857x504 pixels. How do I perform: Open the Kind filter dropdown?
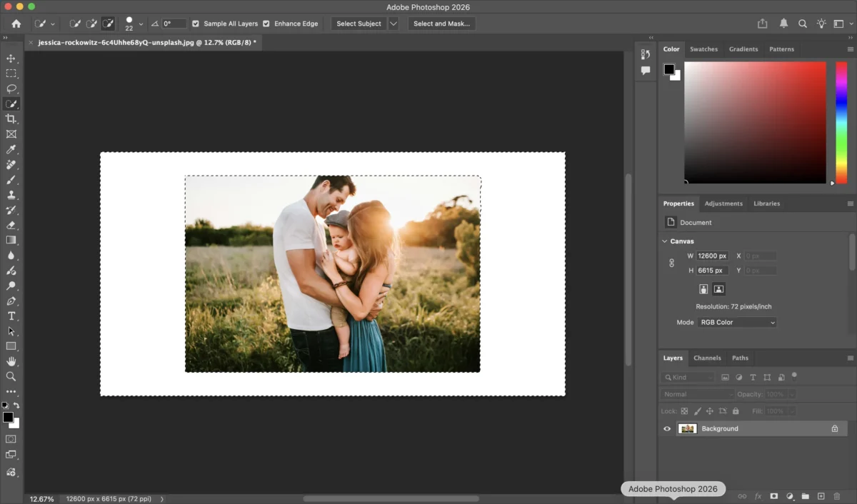coord(688,377)
